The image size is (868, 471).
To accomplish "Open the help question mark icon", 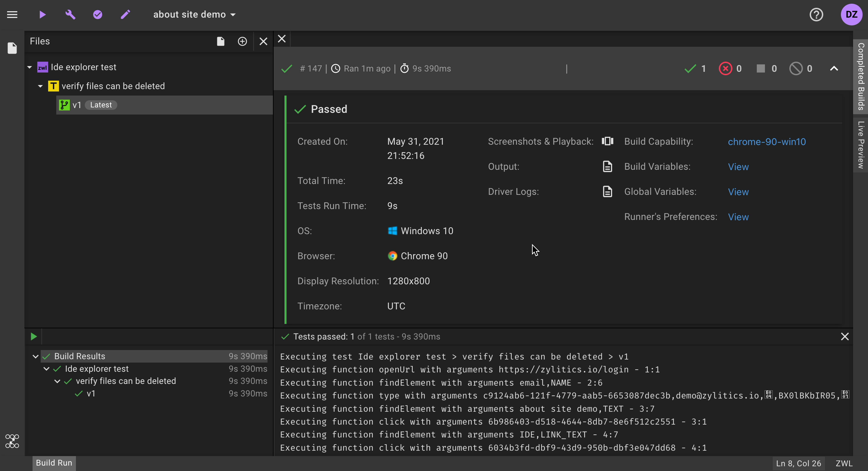I will [x=816, y=15].
